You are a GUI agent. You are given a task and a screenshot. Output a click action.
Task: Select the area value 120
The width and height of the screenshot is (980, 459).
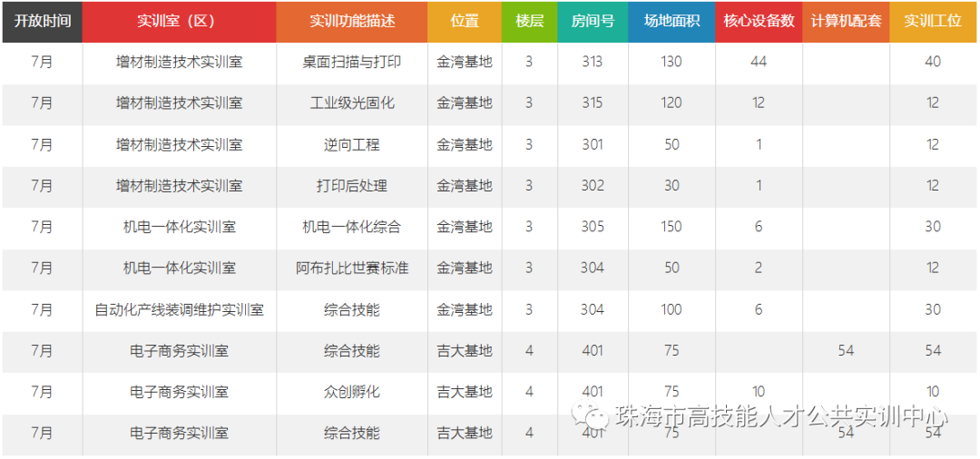pos(671,103)
